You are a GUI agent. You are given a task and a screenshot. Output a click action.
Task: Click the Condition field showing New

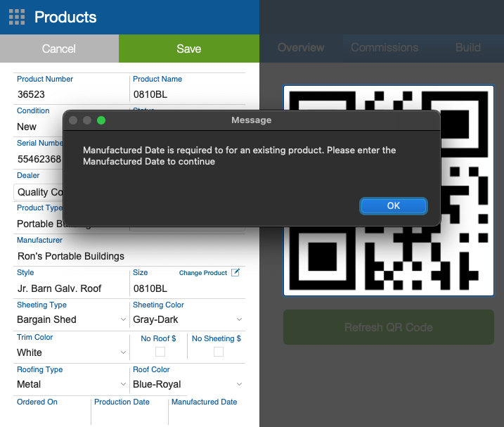click(x=39, y=127)
